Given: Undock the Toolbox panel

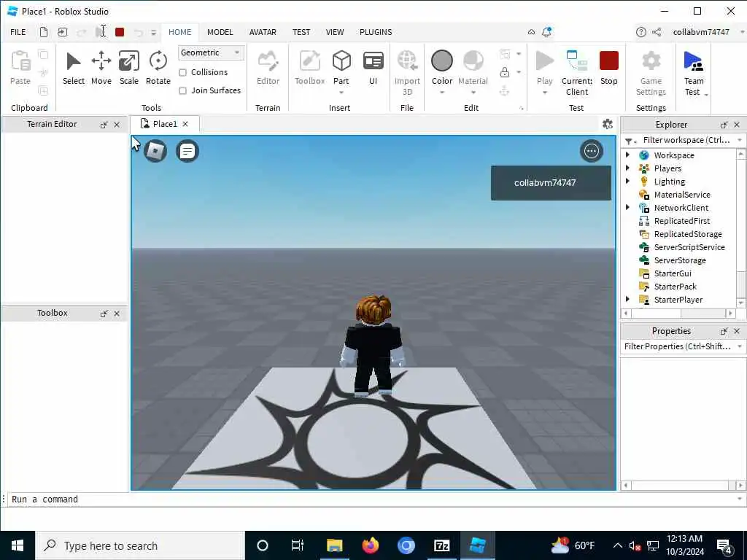Looking at the screenshot, I should 104,314.
